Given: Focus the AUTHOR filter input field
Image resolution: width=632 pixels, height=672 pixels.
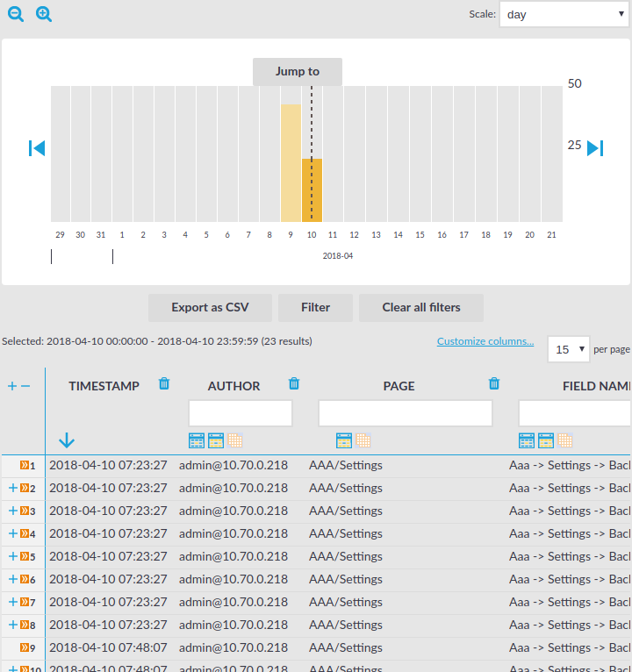Looking at the screenshot, I should (241, 413).
